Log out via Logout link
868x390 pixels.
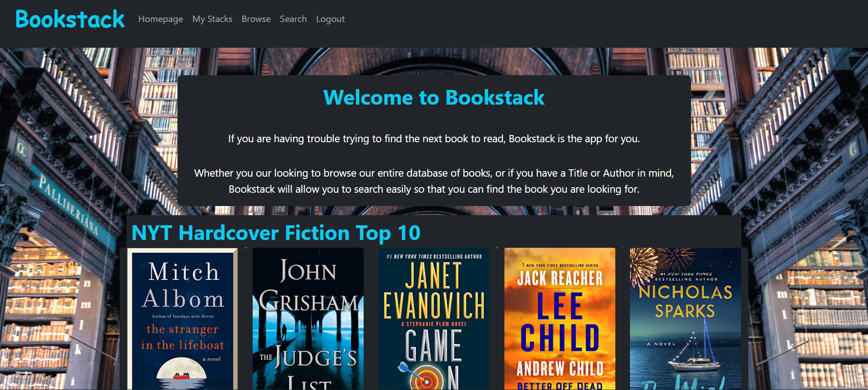pos(330,19)
